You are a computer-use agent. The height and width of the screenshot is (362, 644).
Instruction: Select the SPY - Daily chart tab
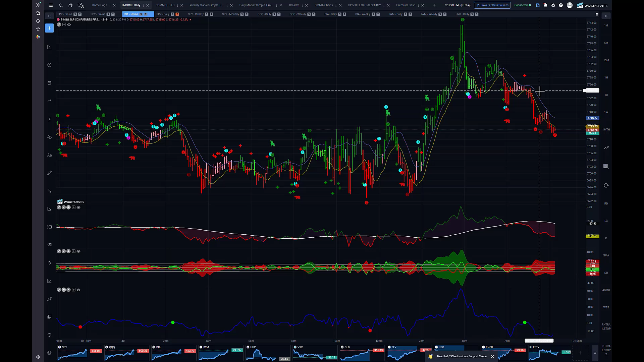coord(163,14)
